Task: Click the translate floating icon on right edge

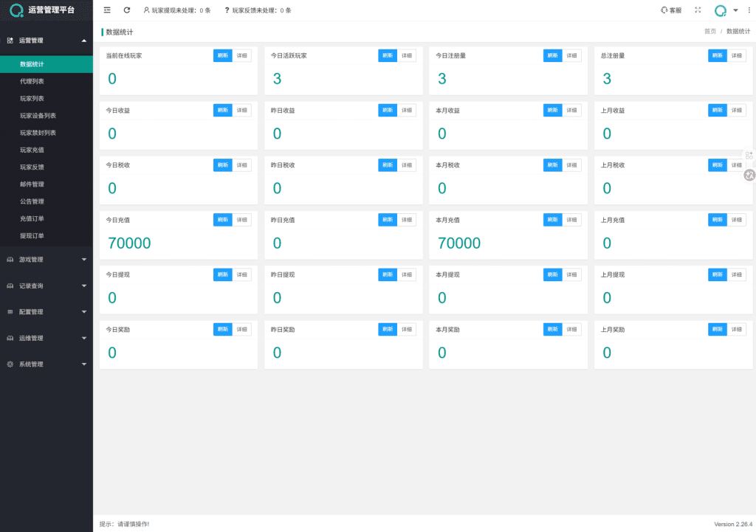Action: pos(749,175)
